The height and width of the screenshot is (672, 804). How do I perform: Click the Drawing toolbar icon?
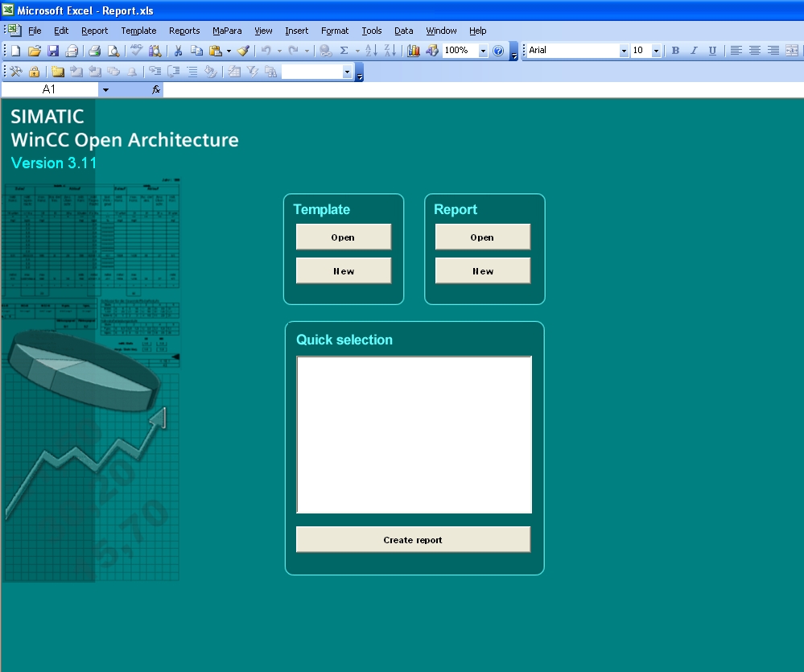pyautogui.click(x=432, y=50)
